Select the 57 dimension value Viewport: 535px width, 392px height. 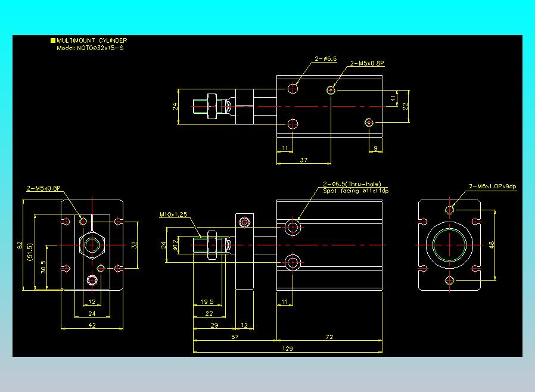pyautogui.click(x=235, y=337)
